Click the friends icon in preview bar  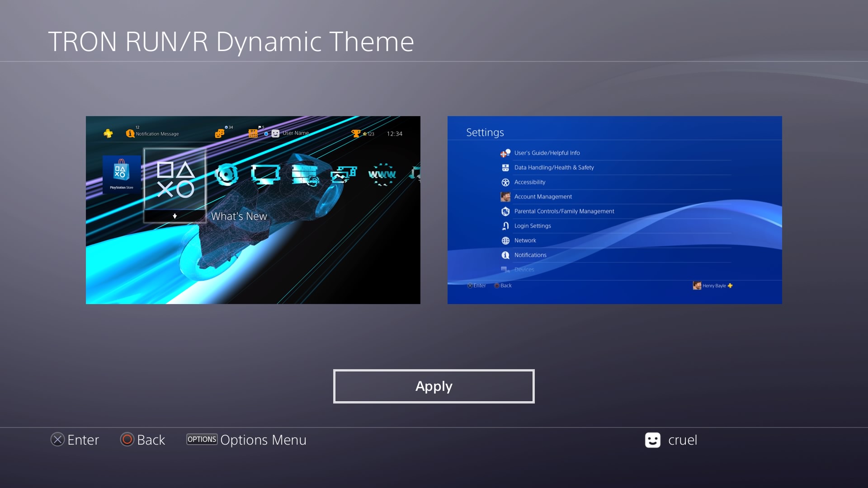coord(219,133)
